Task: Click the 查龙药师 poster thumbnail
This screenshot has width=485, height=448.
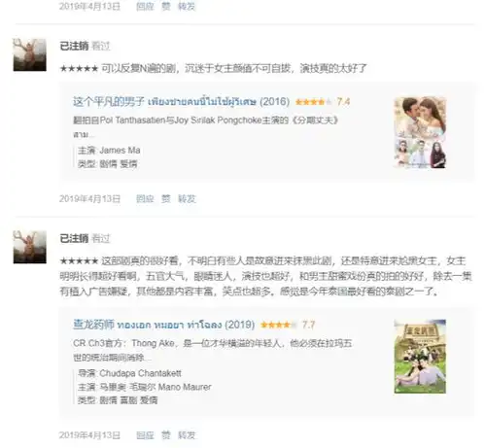Action: coord(420,357)
